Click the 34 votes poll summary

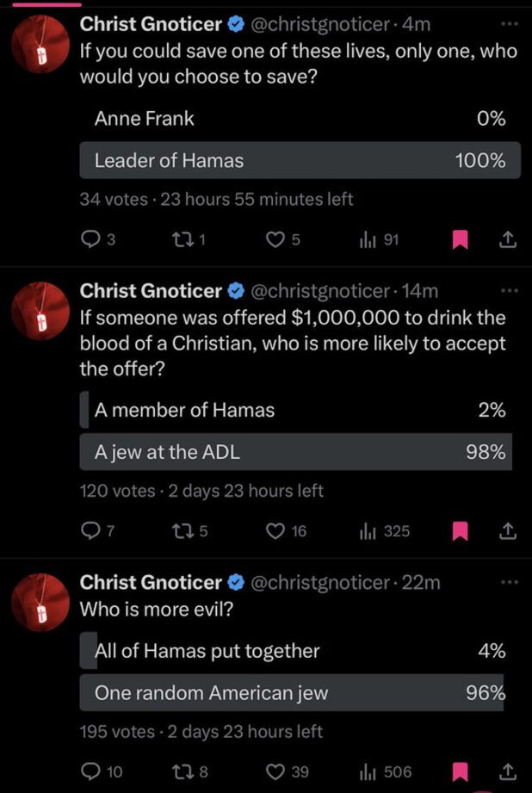(x=114, y=199)
